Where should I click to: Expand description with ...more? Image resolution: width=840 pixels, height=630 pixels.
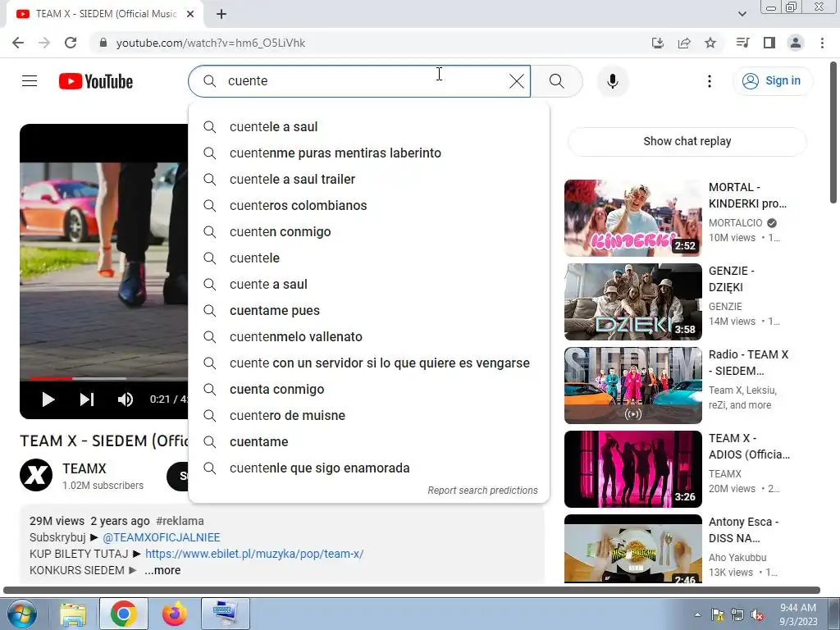pos(162,571)
